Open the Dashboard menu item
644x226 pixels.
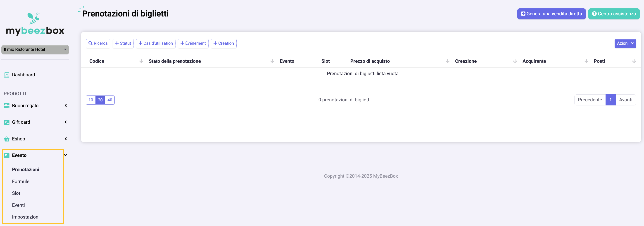tap(24, 75)
